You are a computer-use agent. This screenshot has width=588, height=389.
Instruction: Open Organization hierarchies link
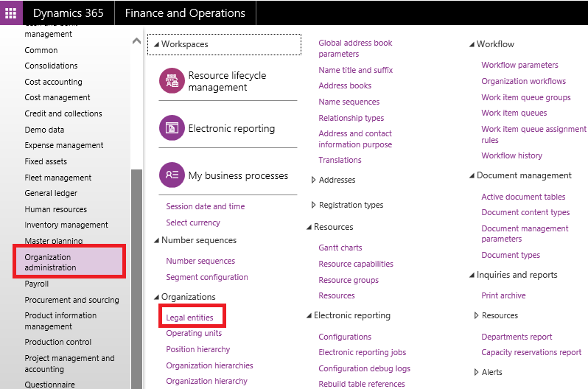click(209, 365)
